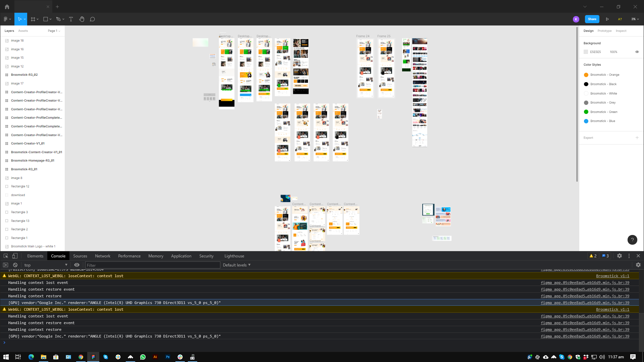Click the Play/Present button
The image size is (644, 362).
607,19
